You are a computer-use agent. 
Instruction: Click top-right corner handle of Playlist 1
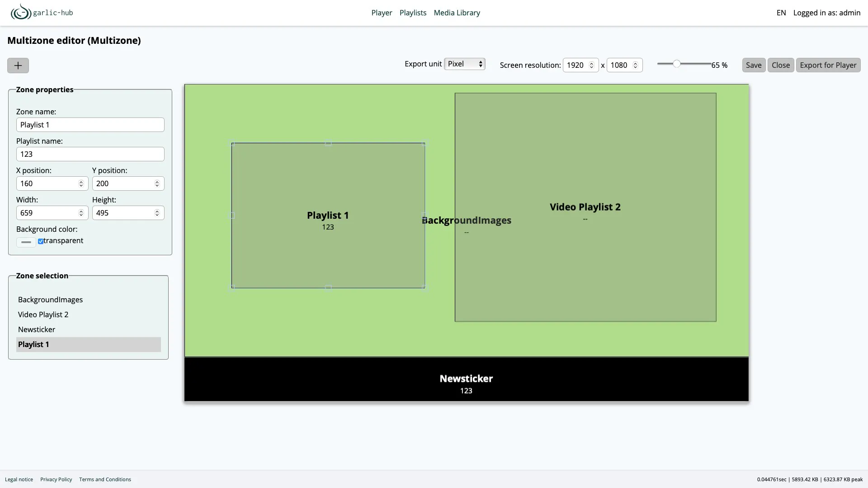click(424, 144)
